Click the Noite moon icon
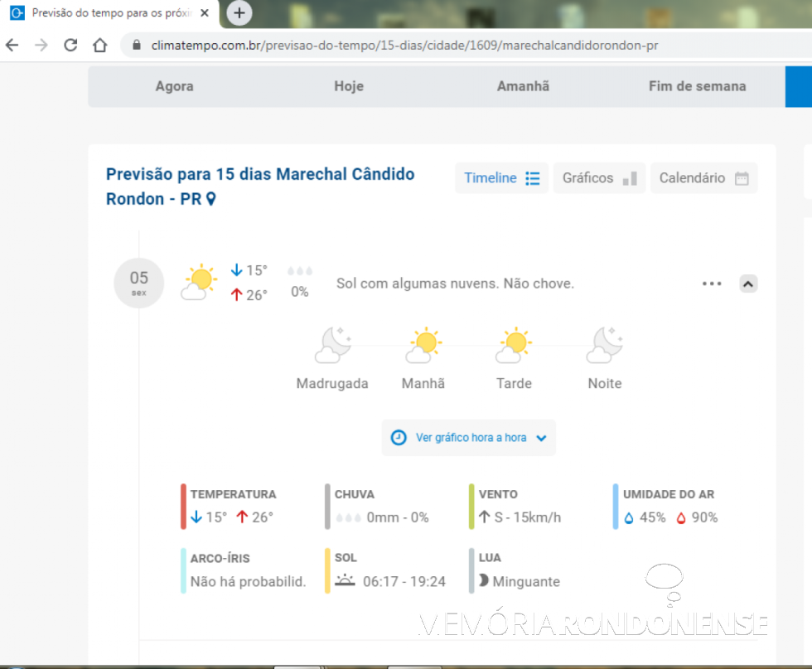 point(605,346)
